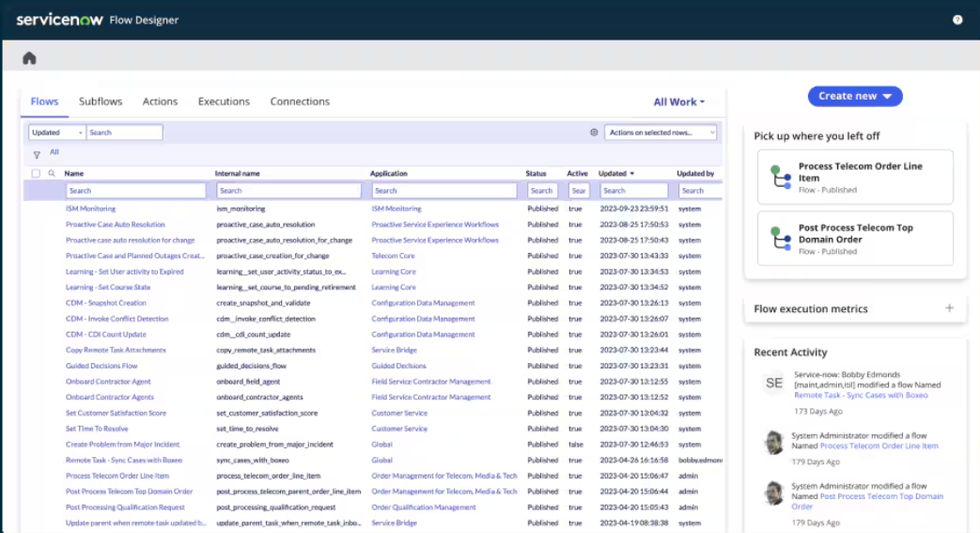980x533 pixels.
Task: Click the Internal name column search field
Action: tap(288, 191)
